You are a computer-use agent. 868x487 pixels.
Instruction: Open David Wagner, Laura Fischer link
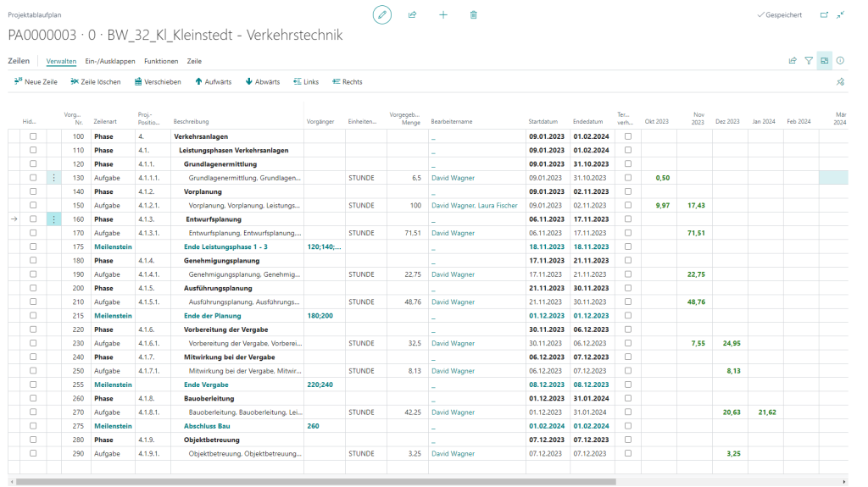pyautogui.click(x=475, y=205)
